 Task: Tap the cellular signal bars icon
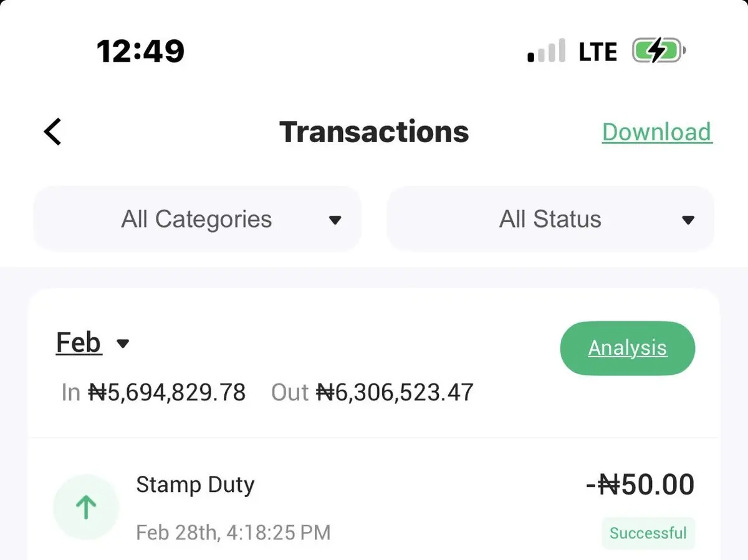pos(547,51)
